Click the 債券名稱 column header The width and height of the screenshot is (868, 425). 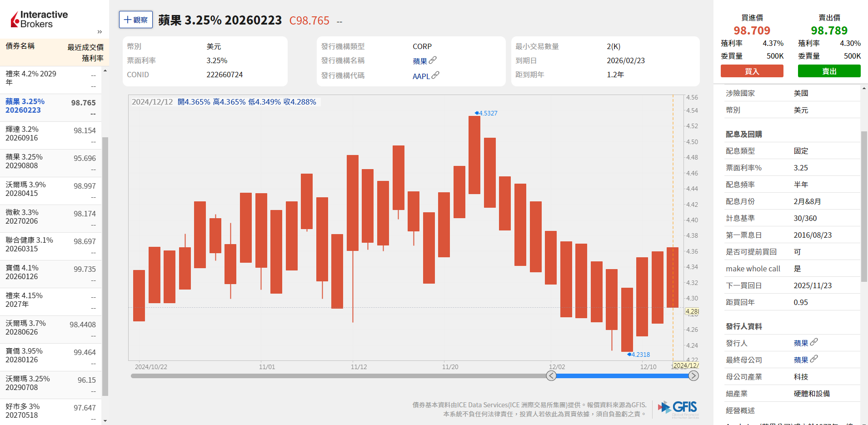point(20,46)
